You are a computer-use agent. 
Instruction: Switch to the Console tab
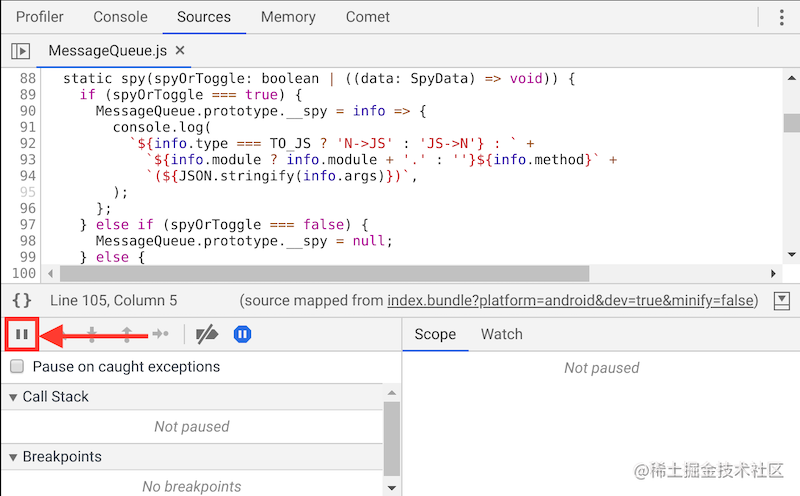pyautogui.click(x=120, y=17)
